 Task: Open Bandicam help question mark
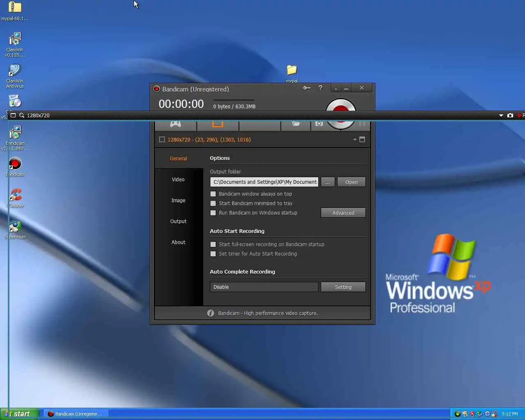(320, 88)
